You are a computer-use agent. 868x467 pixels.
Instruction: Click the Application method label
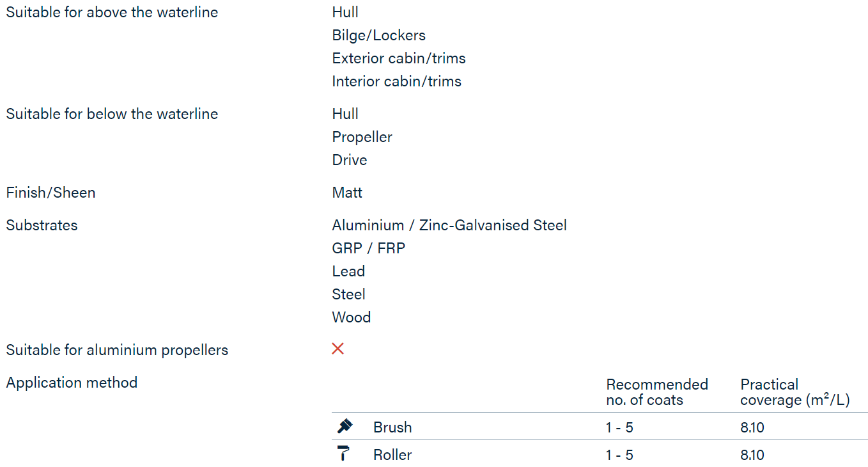click(x=72, y=383)
